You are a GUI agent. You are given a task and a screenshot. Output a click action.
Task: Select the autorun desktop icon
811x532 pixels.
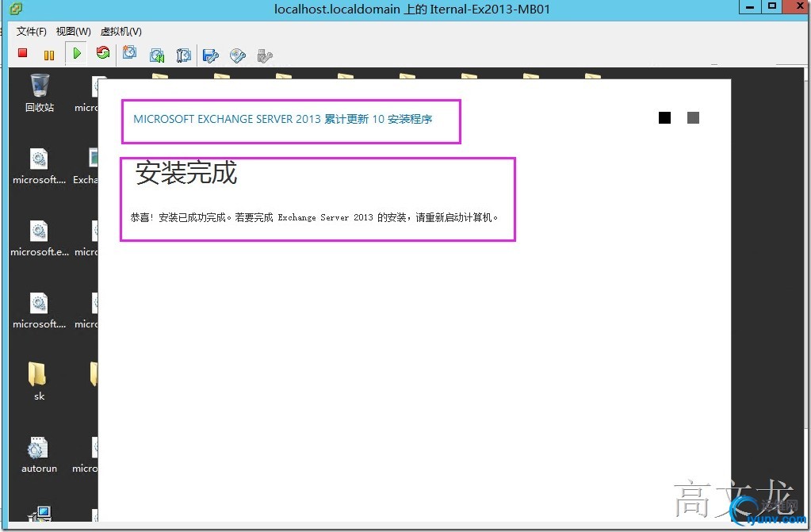39,454
